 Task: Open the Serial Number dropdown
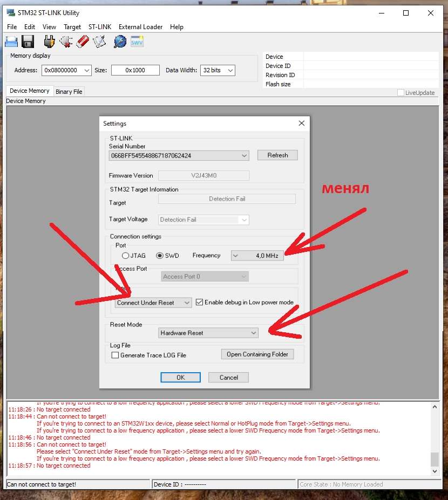click(x=179, y=156)
